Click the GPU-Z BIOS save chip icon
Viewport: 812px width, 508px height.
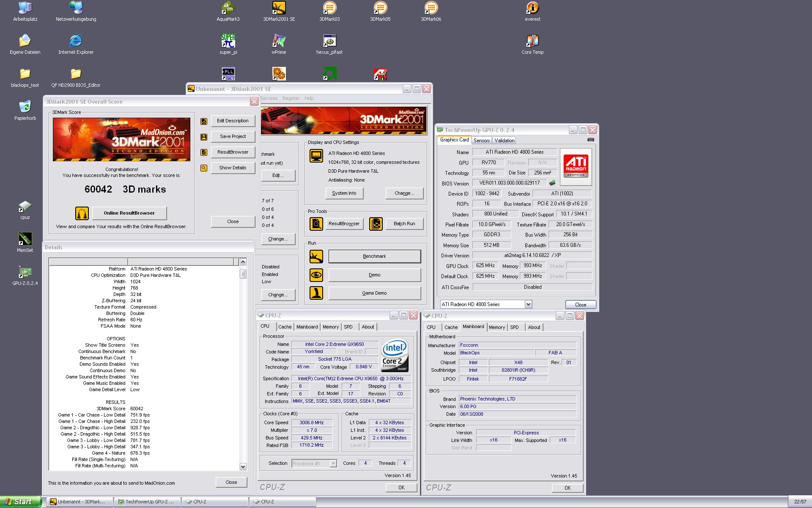[552, 183]
